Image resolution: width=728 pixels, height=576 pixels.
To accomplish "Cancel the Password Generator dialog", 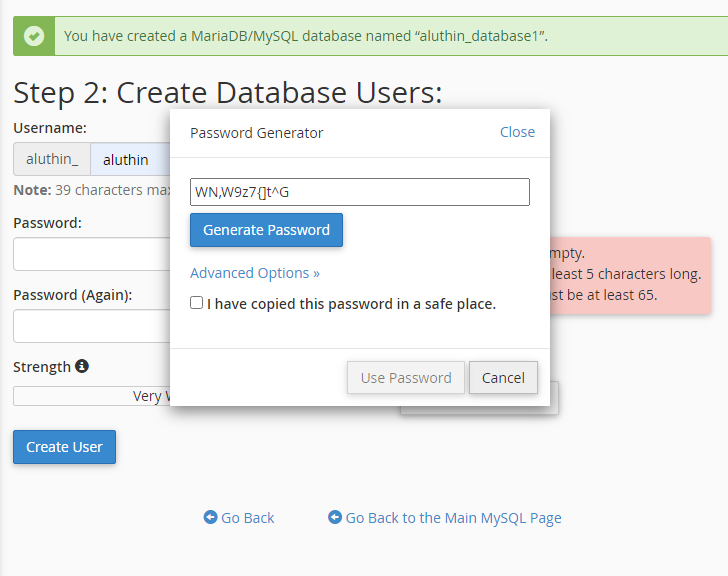I will click(x=503, y=378).
